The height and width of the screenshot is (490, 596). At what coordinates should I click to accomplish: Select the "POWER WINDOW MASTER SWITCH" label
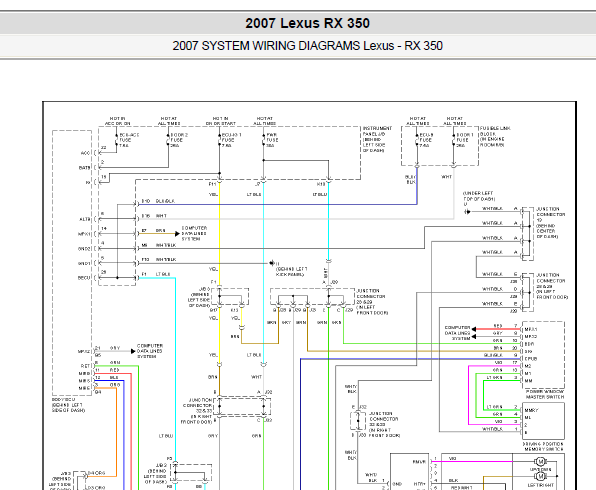click(x=545, y=394)
